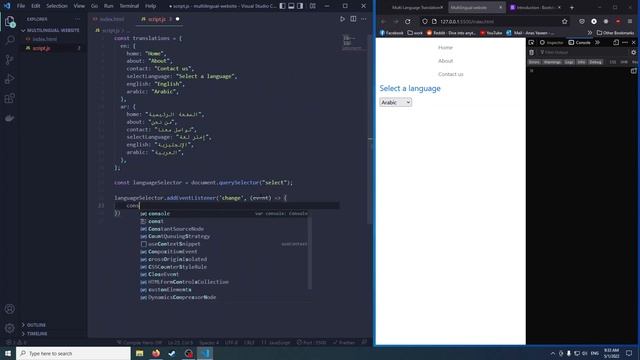
Task: Bookmark this page with the star icon
Action: (564, 21)
